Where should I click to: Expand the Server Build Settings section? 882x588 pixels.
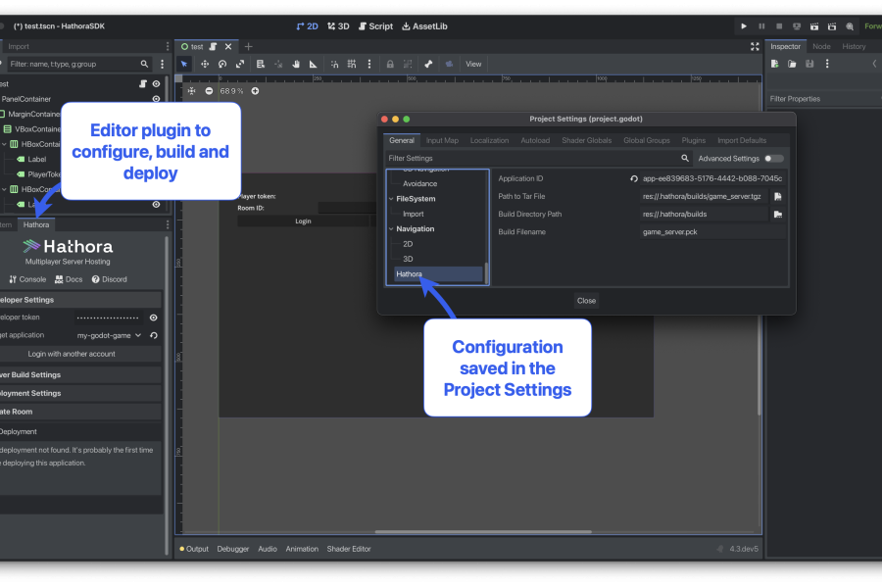80,374
